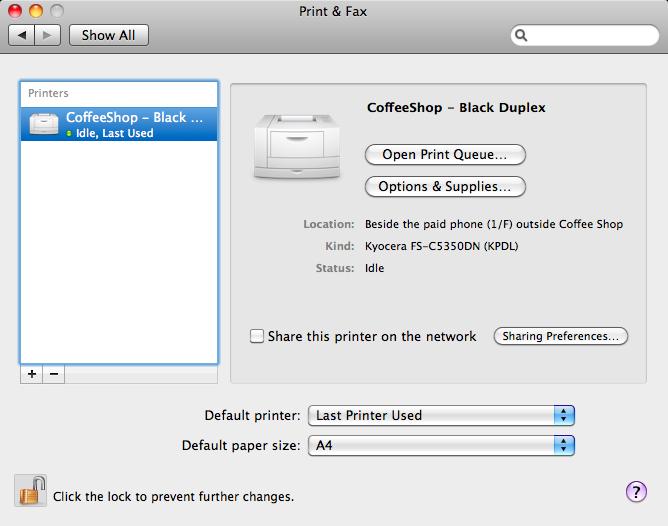
Task: Zoom the window with the green button
Action: (x=55, y=11)
